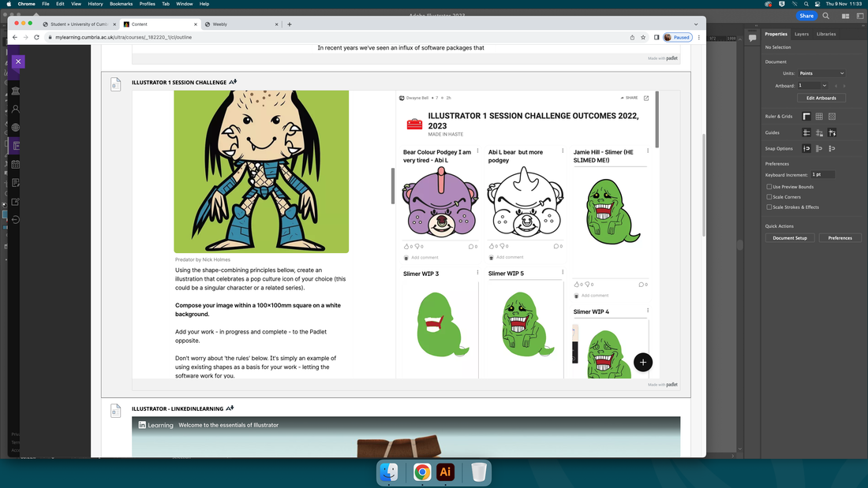Open the Activity globe icon in Blackboard sidebar
The image size is (868, 488).
(x=16, y=127)
